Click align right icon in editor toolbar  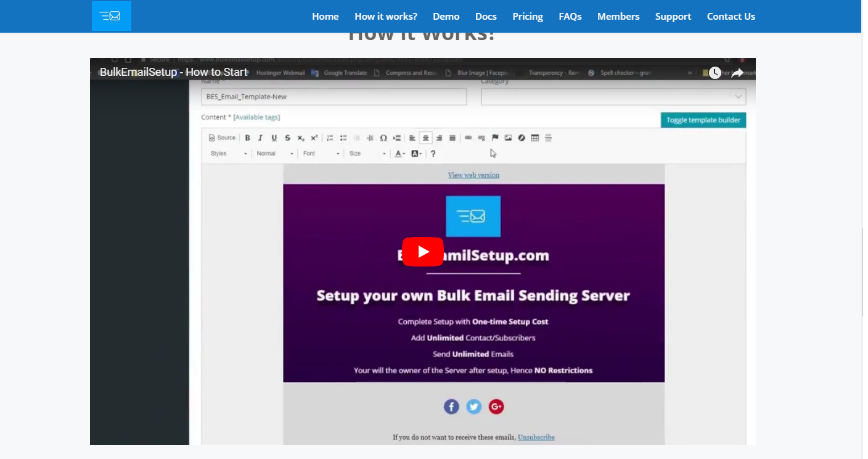point(439,138)
